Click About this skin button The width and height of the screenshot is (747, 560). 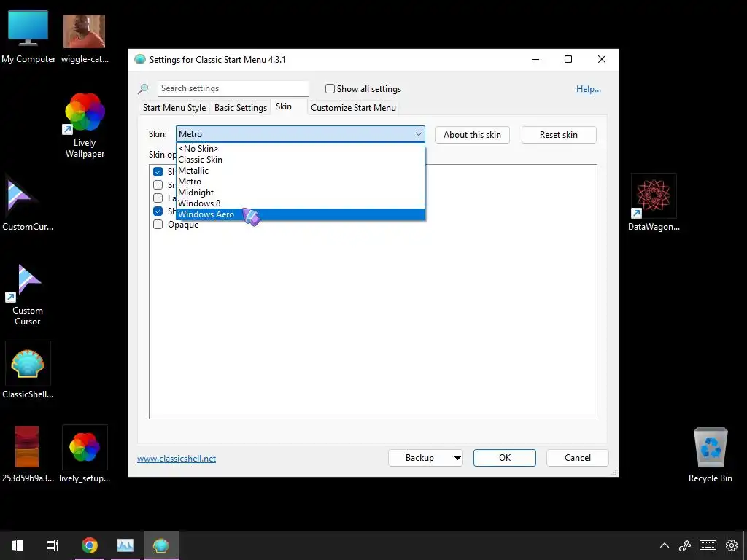click(472, 135)
